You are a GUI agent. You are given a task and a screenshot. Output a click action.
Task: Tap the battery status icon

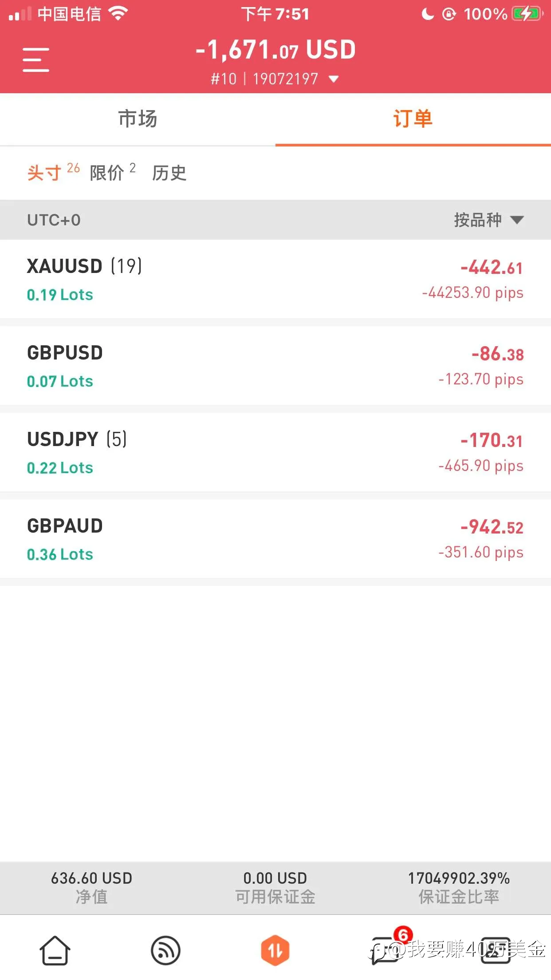click(x=527, y=14)
